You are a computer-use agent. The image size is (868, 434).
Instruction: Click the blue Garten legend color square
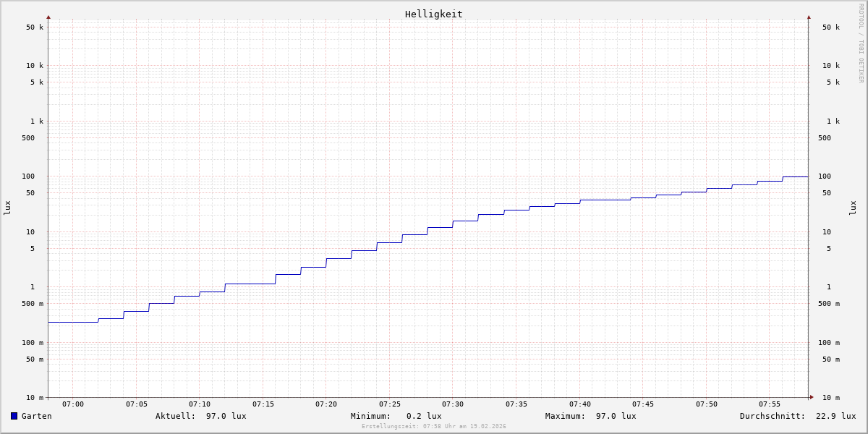click(14, 416)
